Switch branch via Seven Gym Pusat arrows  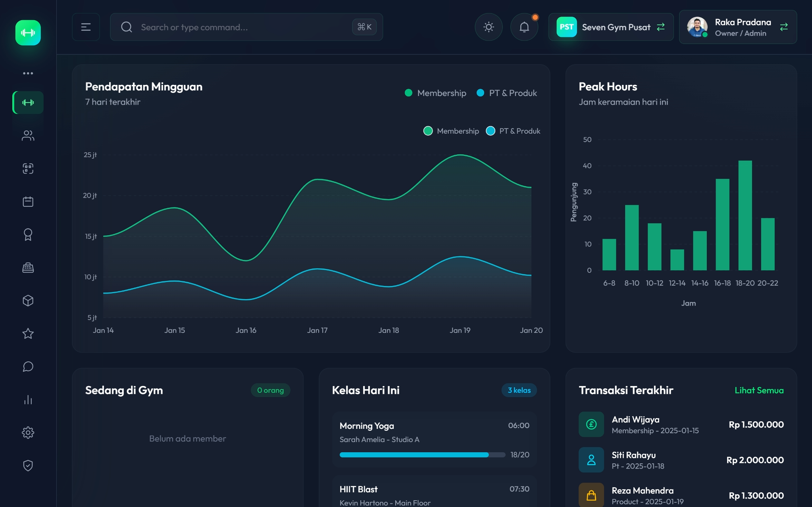tap(660, 27)
